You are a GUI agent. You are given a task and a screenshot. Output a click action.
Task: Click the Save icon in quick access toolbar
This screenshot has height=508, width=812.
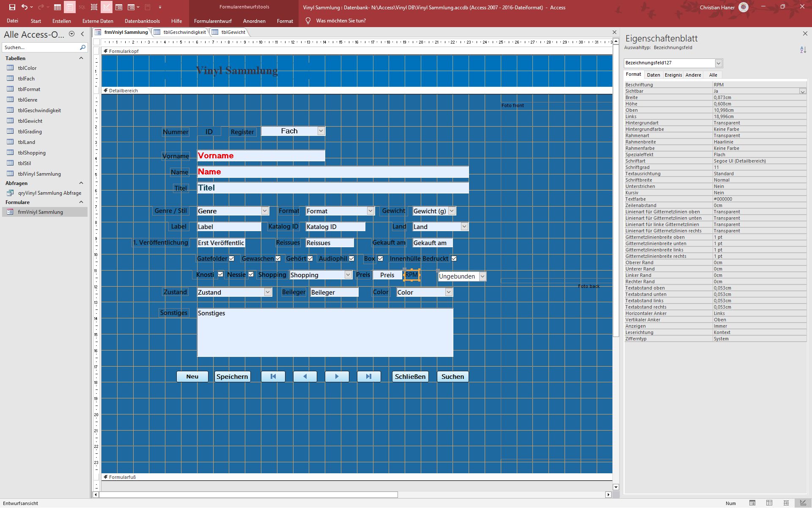(x=12, y=7)
